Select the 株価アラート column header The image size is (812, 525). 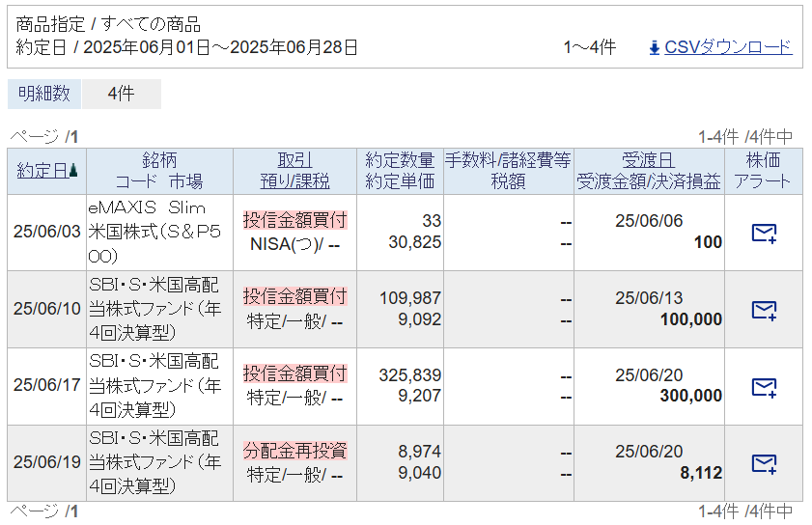point(764,171)
